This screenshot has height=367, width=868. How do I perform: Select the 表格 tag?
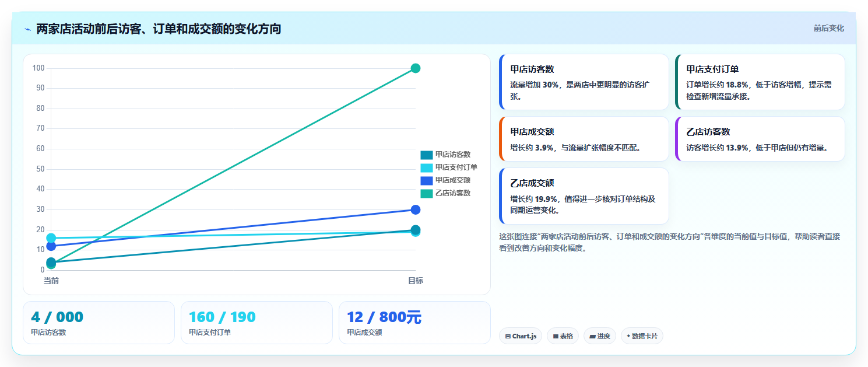563,336
